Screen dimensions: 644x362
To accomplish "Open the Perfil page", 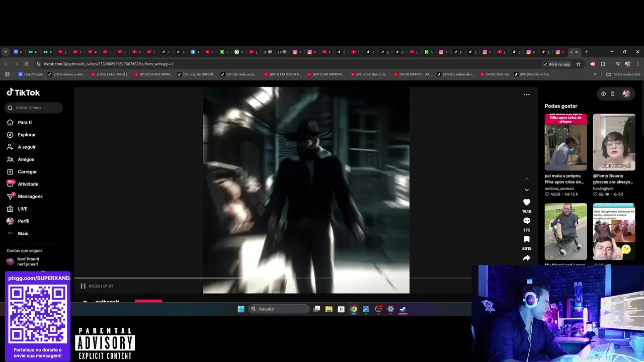I will (23, 221).
